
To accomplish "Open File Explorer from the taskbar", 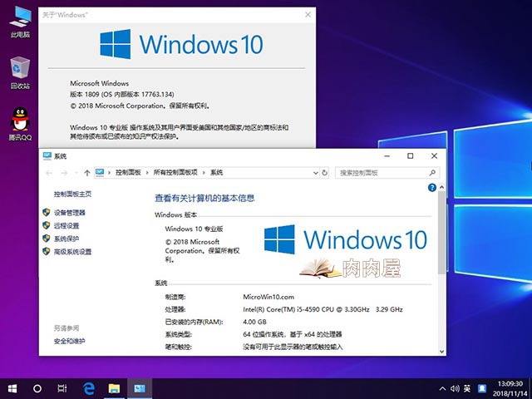I will coord(114,388).
